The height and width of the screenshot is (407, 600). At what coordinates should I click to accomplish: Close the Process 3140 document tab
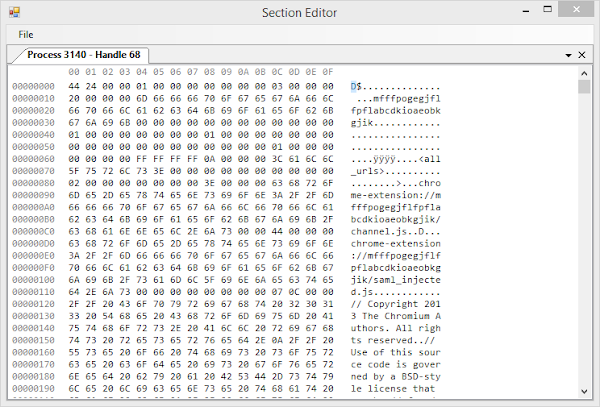(581, 55)
